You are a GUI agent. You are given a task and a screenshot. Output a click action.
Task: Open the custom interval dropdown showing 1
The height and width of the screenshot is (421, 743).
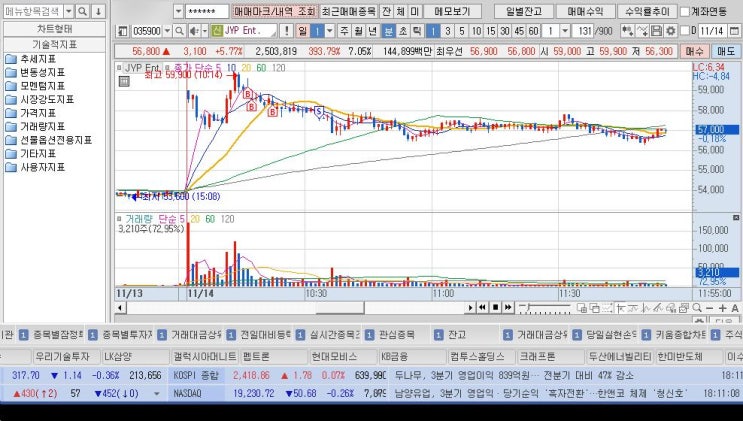pos(565,31)
